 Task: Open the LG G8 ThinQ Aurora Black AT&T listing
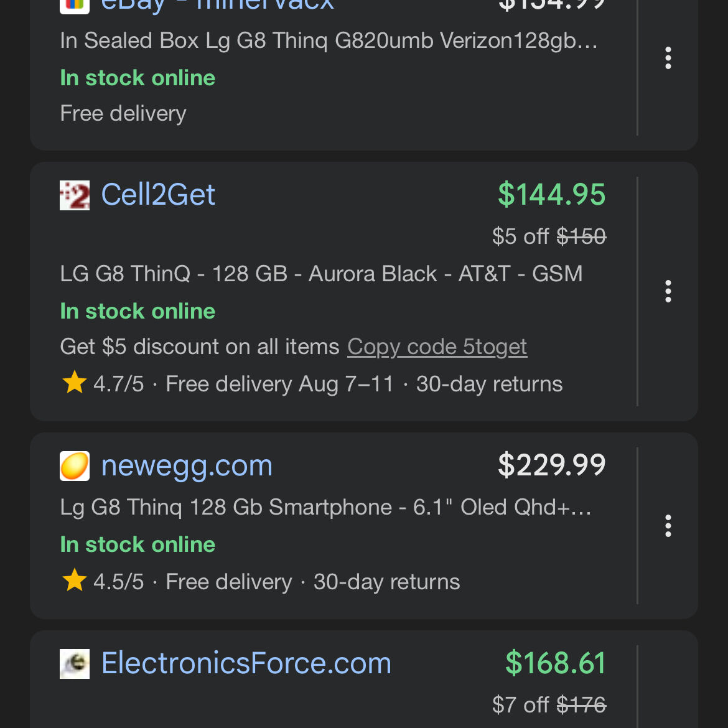(321, 274)
